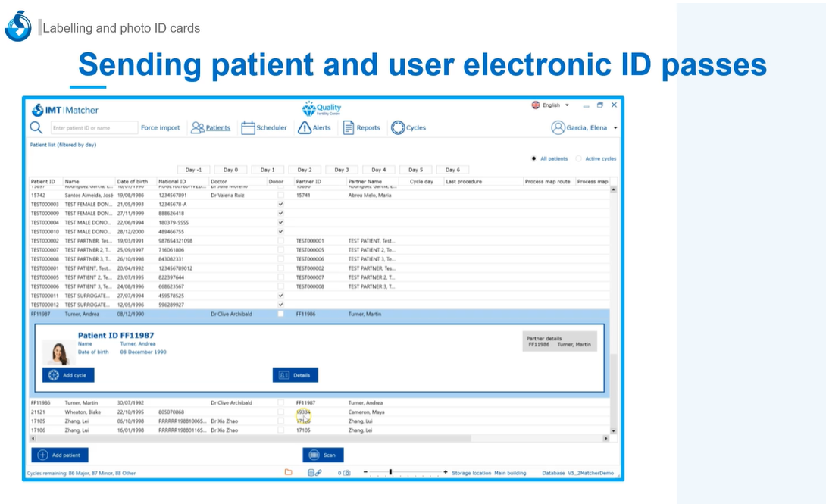
Task: Click the search magnifier icon
Action: 36,128
